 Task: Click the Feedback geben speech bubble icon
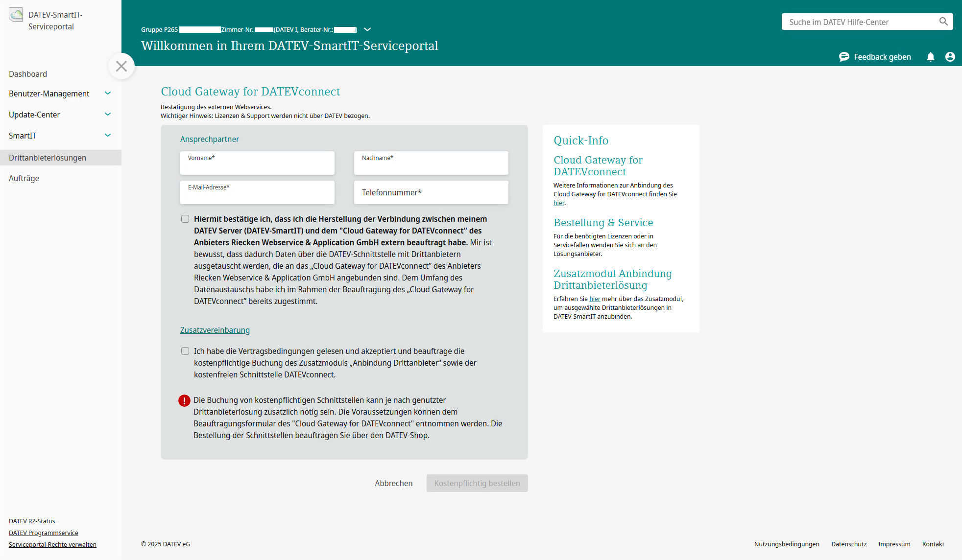844,57
